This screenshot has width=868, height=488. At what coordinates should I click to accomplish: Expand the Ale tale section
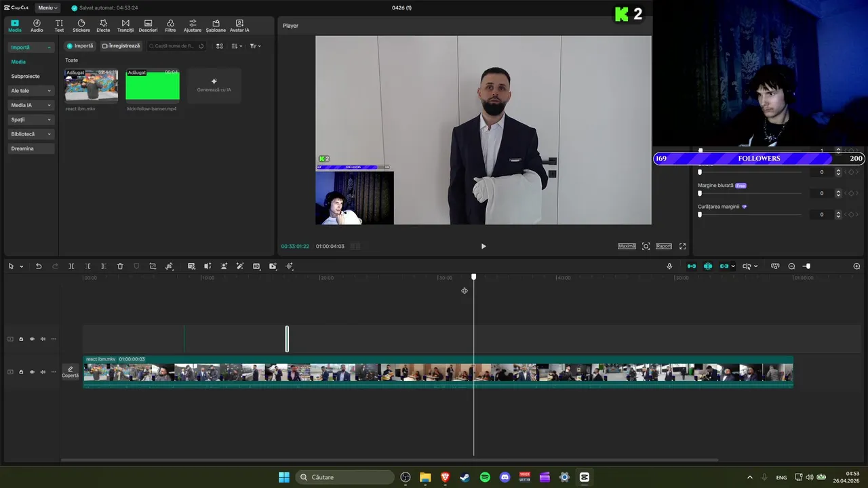[x=31, y=90]
